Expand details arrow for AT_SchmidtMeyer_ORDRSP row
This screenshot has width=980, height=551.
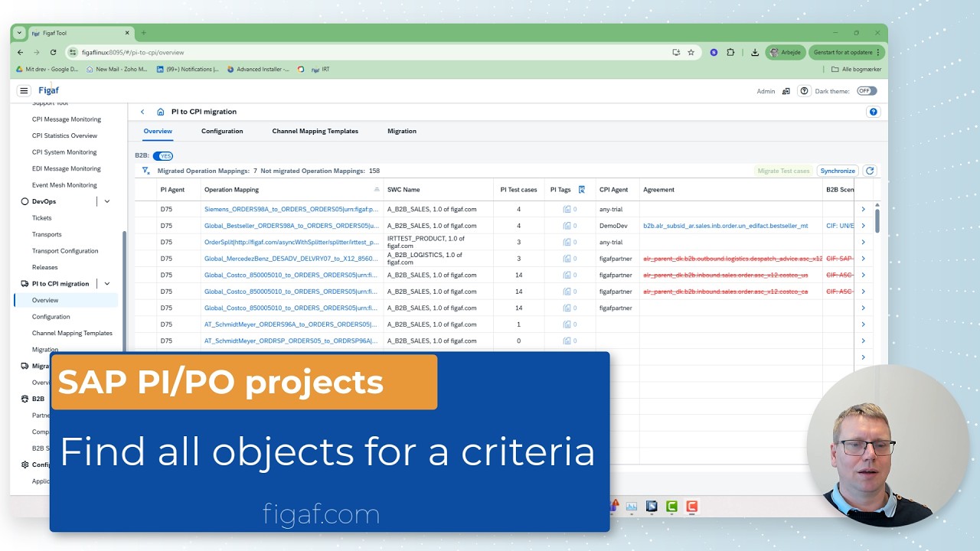[x=863, y=341]
